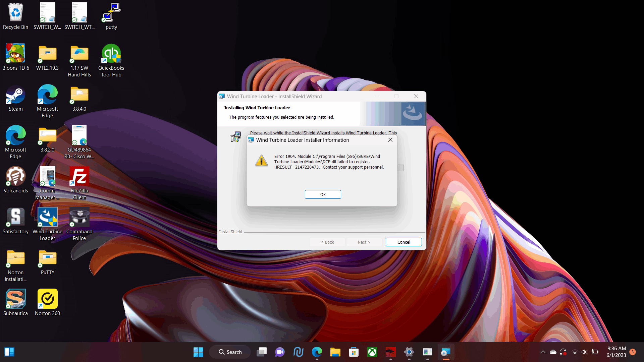Image resolution: width=644 pixels, height=362 pixels.
Task: Minimize the InstallShield Wizard window
Action: tap(377, 96)
